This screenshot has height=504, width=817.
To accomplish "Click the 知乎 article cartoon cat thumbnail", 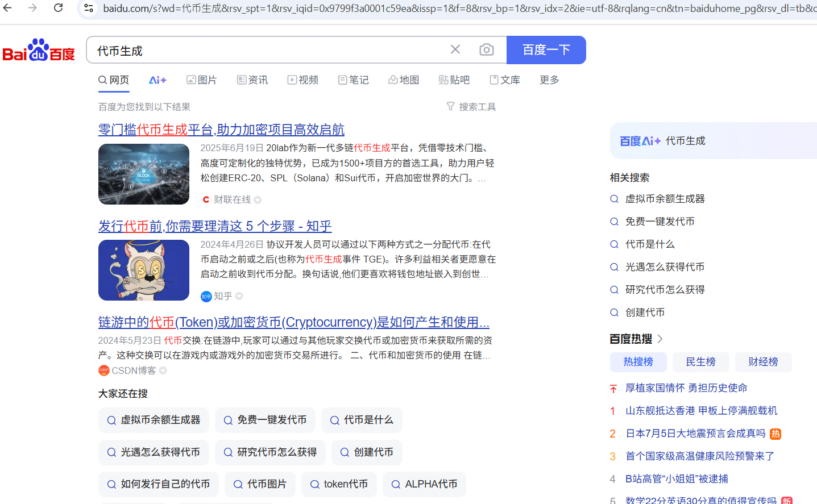I will [x=144, y=270].
